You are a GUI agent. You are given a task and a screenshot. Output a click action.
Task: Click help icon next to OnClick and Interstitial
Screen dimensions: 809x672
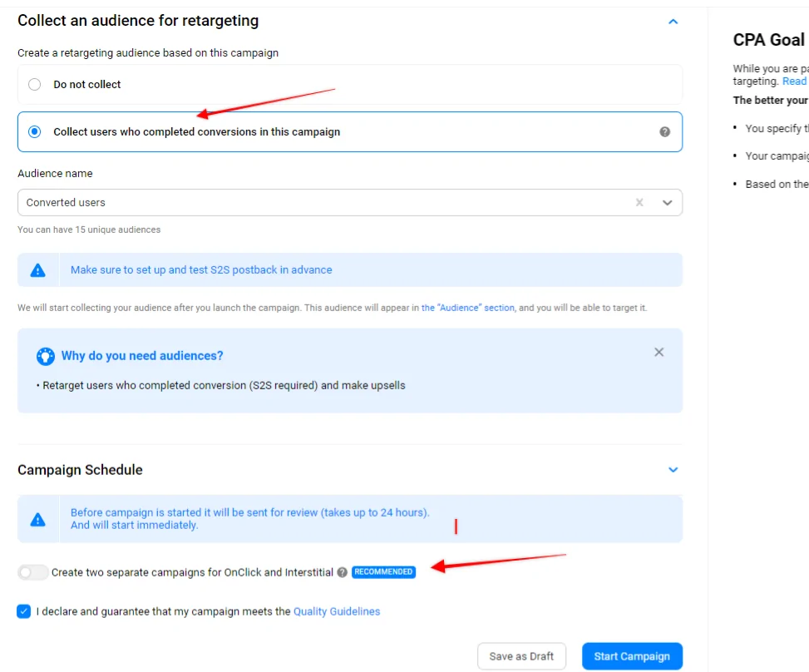[x=342, y=572]
